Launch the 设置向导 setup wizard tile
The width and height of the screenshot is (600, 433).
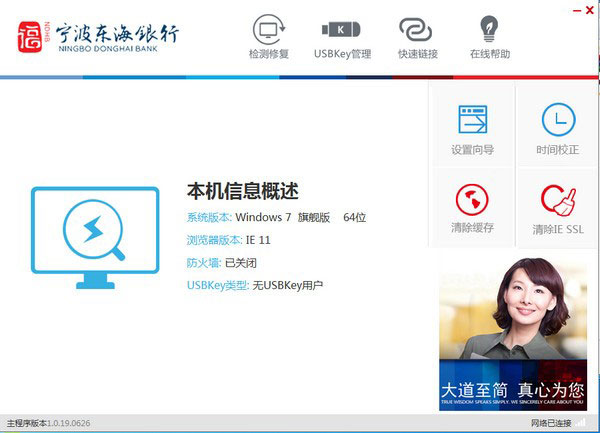(x=472, y=128)
